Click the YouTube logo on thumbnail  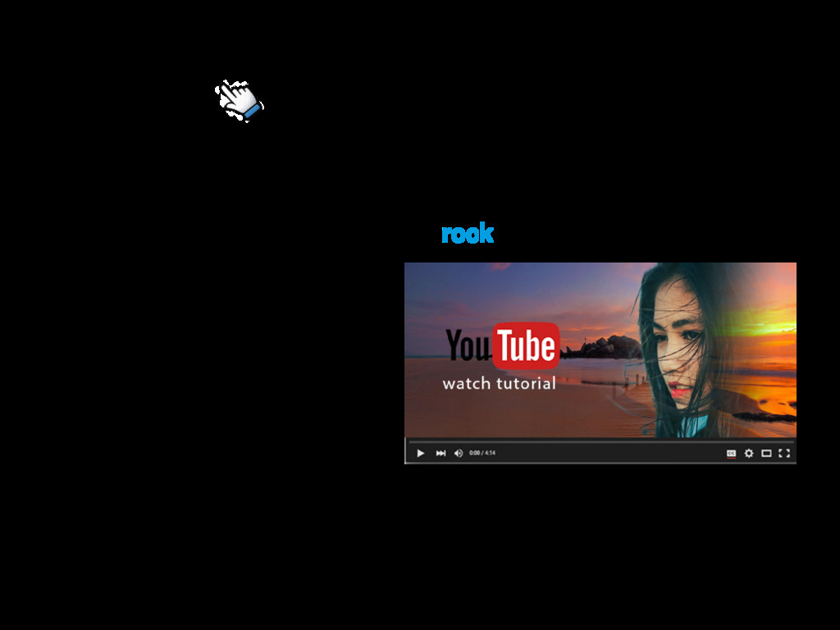(x=503, y=346)
